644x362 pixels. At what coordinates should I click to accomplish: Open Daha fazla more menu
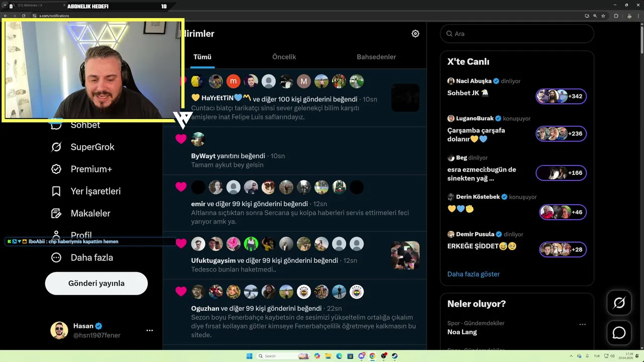82,257
